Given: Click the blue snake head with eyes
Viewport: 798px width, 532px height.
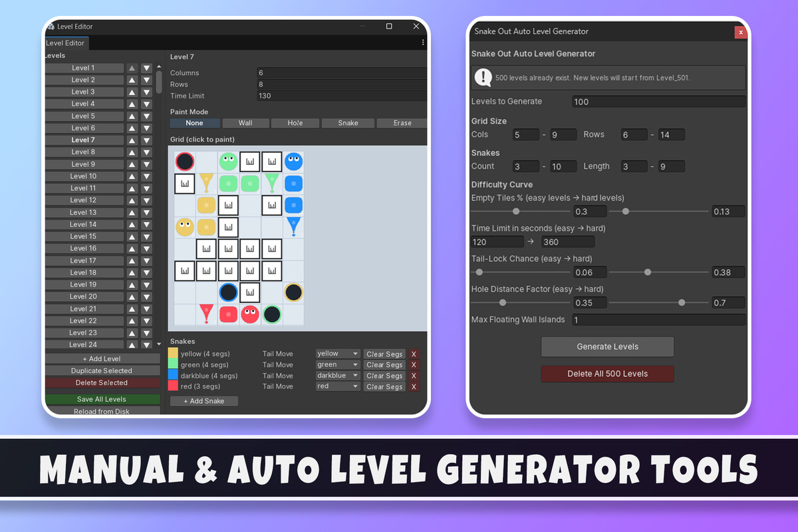Looking at the screenshot, I should [293, 161].
